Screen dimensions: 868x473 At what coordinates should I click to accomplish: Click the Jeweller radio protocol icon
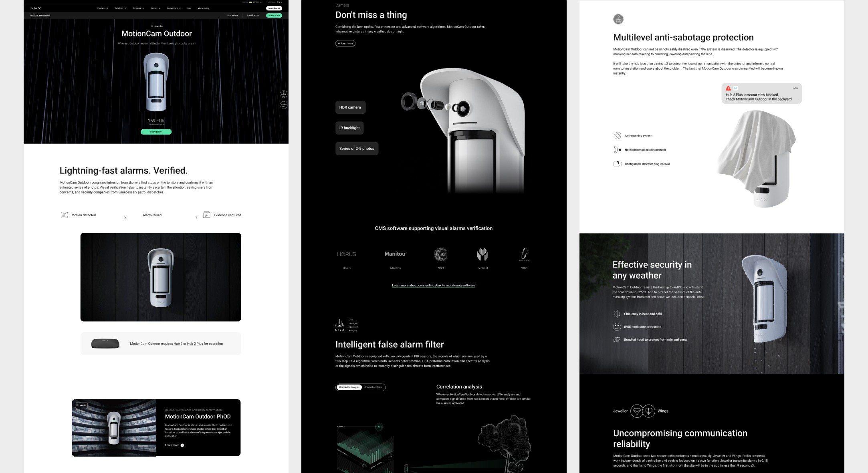[636, 411]
